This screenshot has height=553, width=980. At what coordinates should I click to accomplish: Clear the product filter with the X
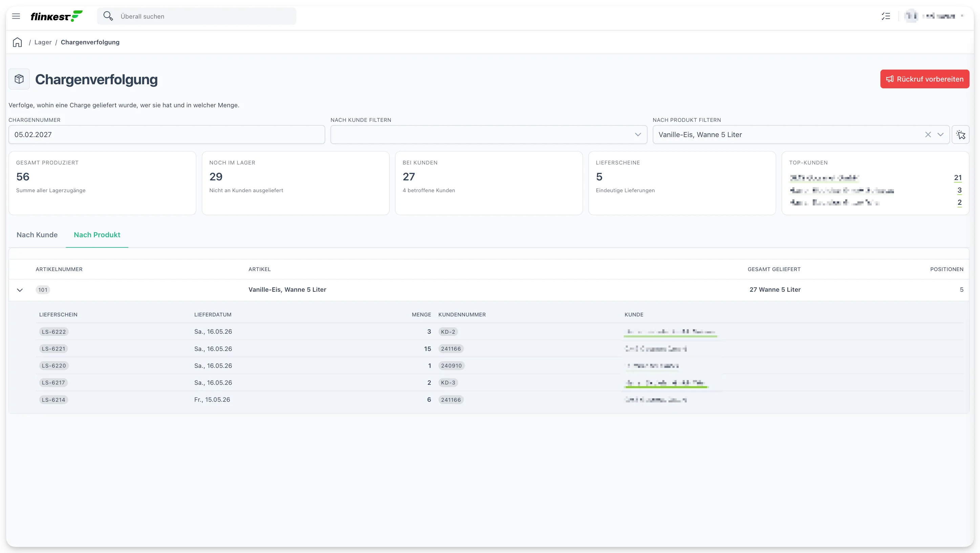click(928, 135)
